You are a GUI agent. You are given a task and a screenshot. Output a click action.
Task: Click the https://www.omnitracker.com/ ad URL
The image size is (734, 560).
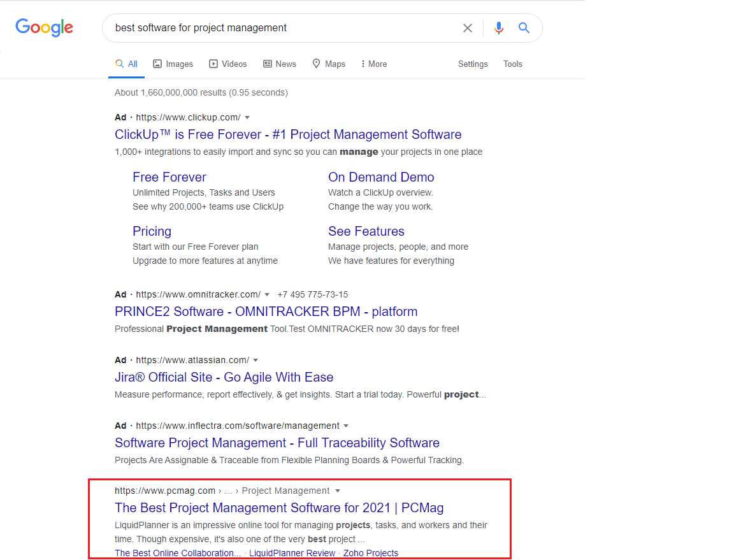pyautogui.click(x=198, y=294)
